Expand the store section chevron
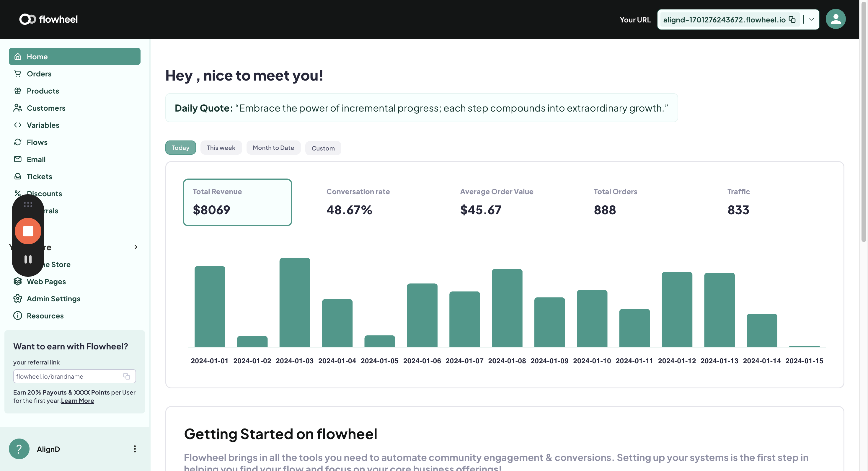 coord(136,247)
